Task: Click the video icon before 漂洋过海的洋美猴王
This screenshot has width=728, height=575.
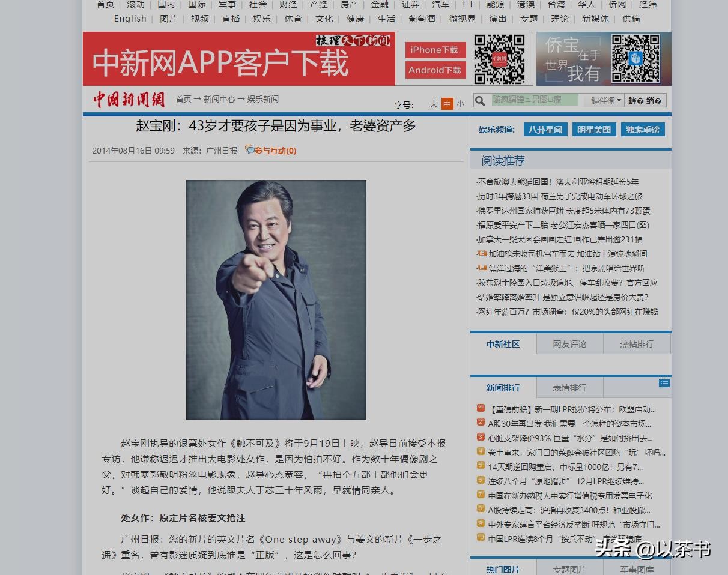Action: (482, 268)
